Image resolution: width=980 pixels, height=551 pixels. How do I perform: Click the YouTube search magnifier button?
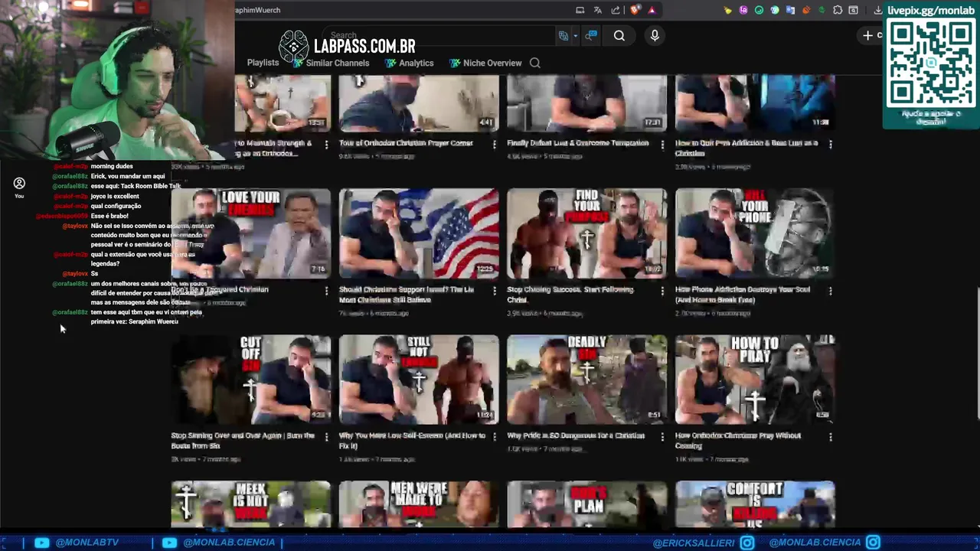click(619, 36)
